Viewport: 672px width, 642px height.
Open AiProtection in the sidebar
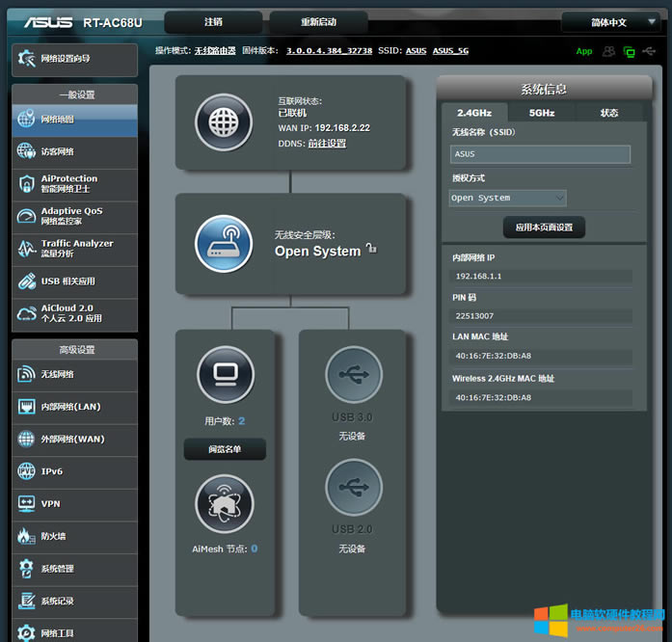pyautogui.click(x=74, y=183)
